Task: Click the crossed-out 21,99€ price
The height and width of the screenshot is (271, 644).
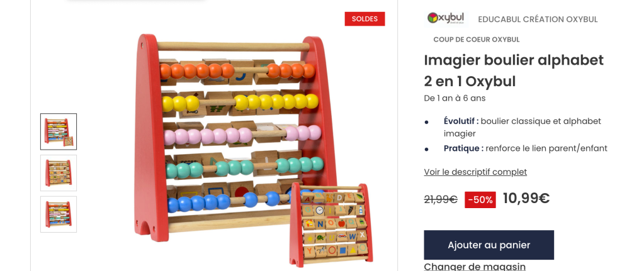Action: click(441, 200)
